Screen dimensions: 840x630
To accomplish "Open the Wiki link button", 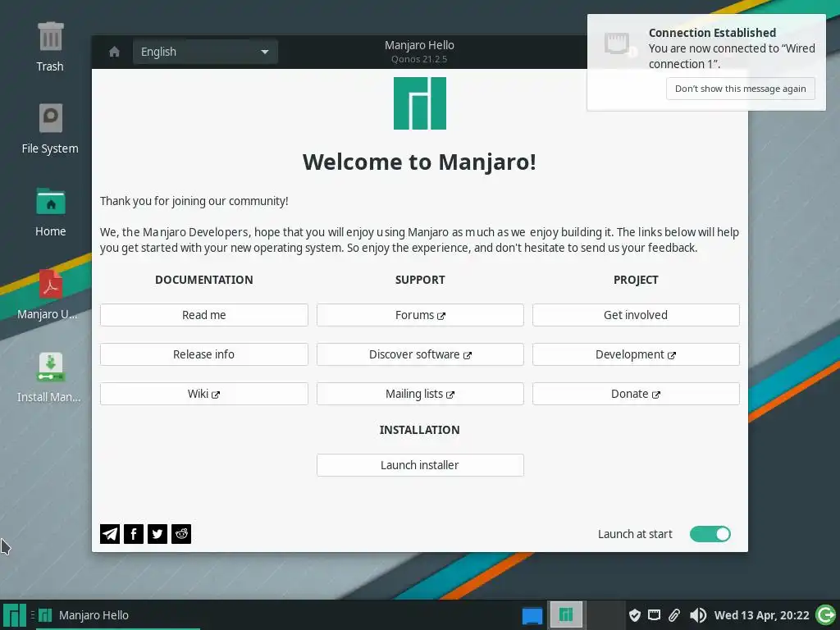I will (x=204, y=394).
